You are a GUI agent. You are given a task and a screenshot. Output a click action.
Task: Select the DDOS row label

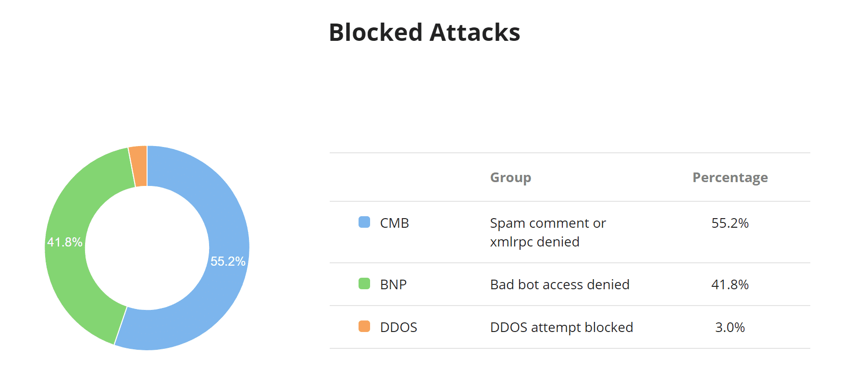pos(398,327)
